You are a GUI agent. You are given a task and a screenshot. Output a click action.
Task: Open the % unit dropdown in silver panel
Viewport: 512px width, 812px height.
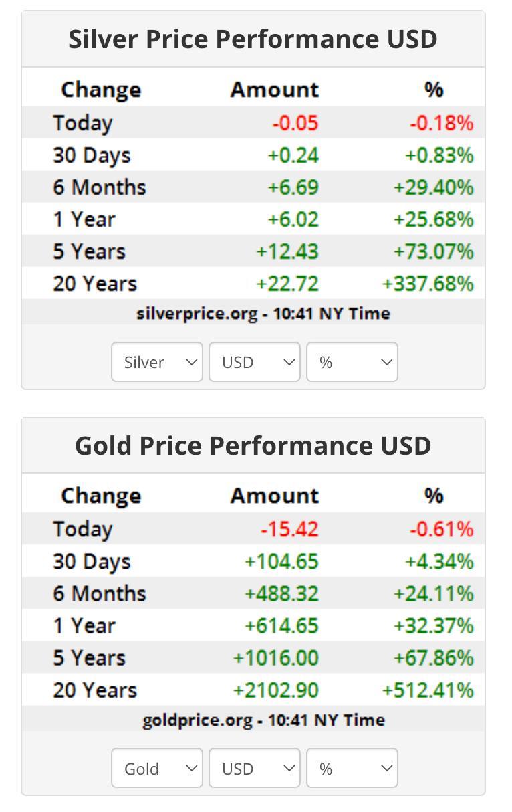(x=352, y=362)
